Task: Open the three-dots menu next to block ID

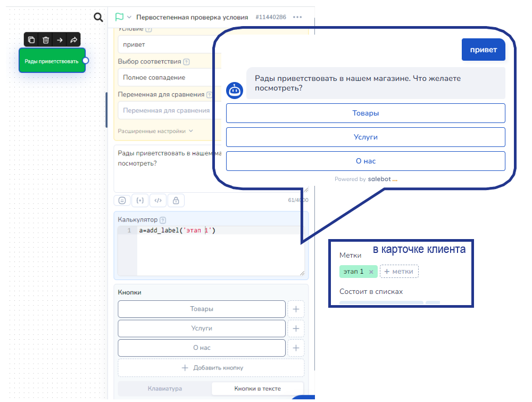Action: tap(297, 17)
